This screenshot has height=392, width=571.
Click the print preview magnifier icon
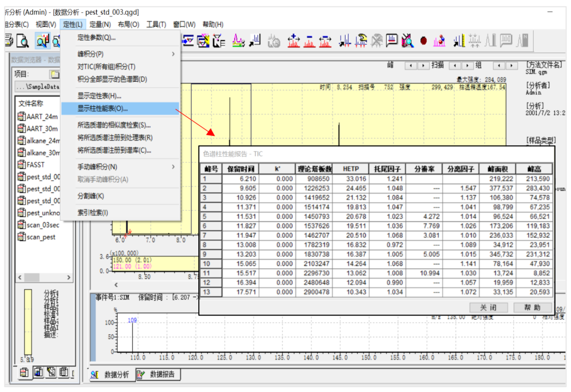[x=22, y=41]
